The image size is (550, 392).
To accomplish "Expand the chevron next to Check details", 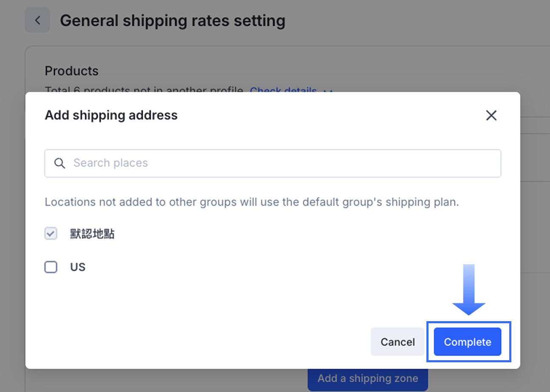I will click(x=327, y=91).
